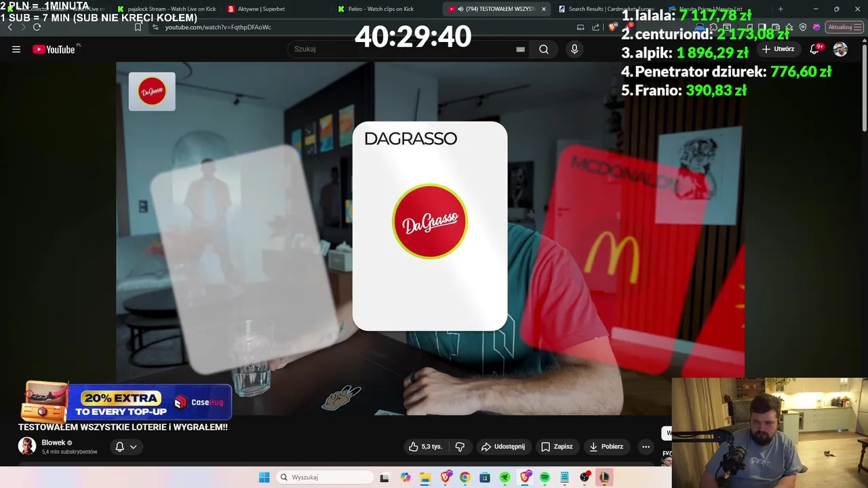Open OBS Studio from the taskbar
This screenshot has width=868, height=488.
tap(585, 477)
